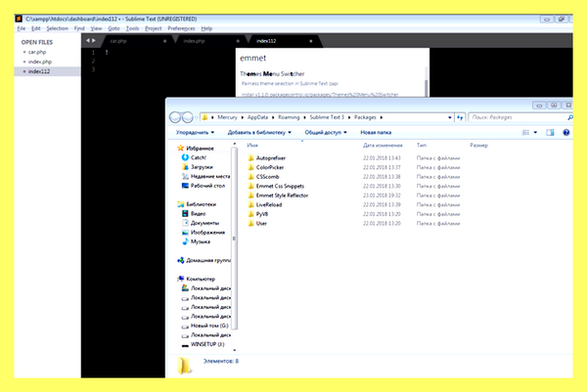Screen dimensions: 587x392
Task: Close the car.php tab via its dot
Action: click(164, 41)
